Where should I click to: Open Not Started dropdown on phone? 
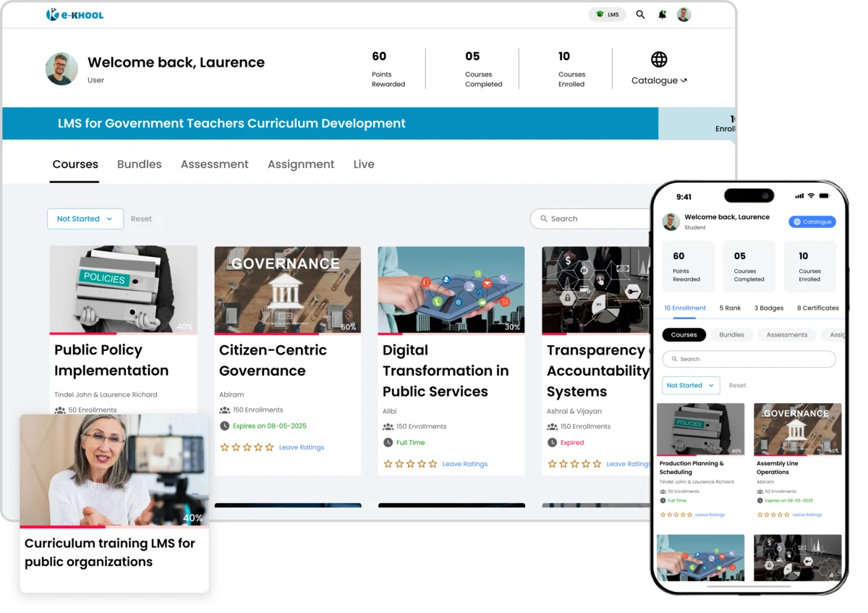click(x=690, y=386)
